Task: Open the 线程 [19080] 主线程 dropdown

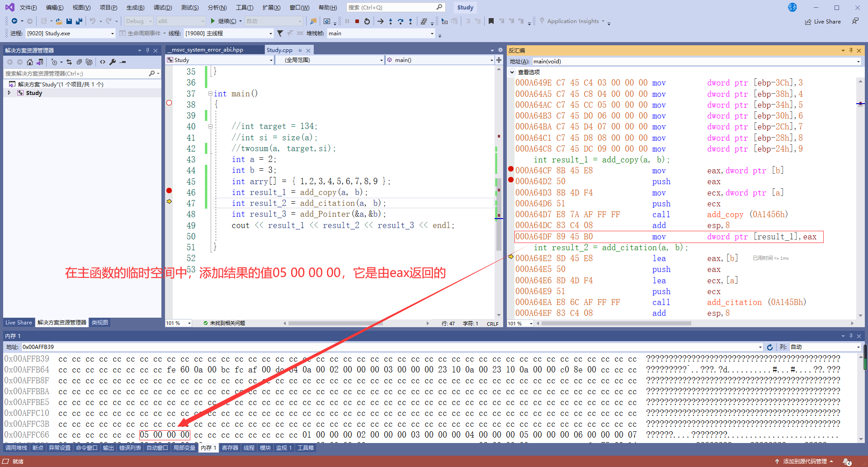Action: click(229, 33)
